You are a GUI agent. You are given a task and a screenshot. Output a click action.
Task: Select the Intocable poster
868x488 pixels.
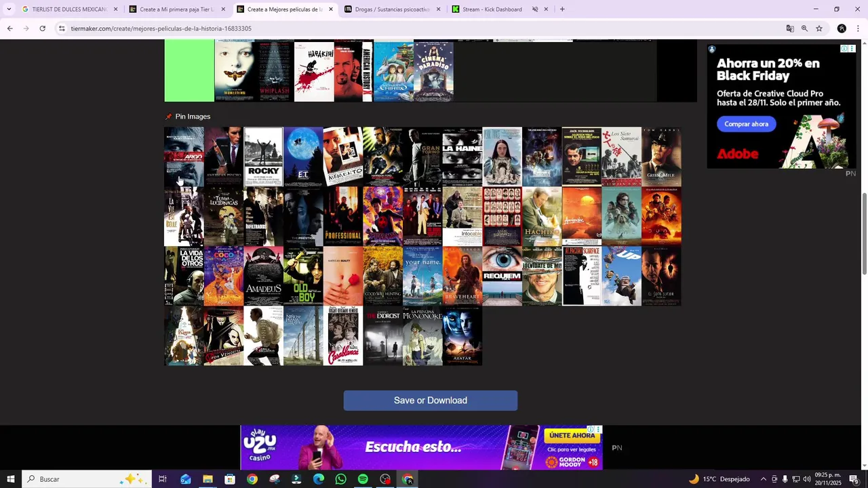[x=462, y=216]
